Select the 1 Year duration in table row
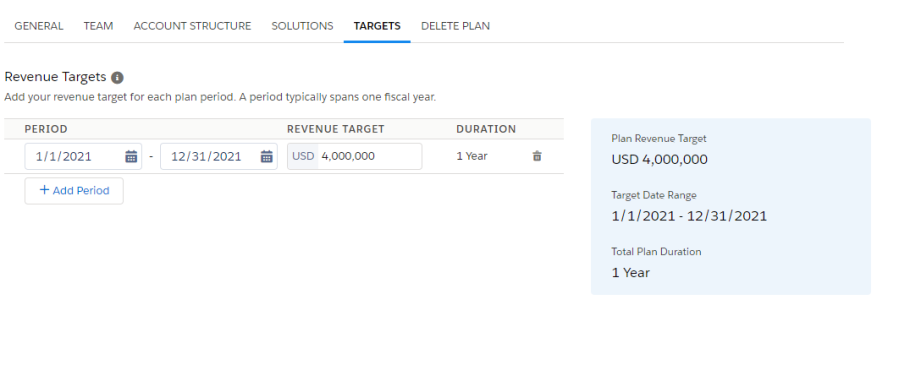The image size is (899, 376). 472,156
